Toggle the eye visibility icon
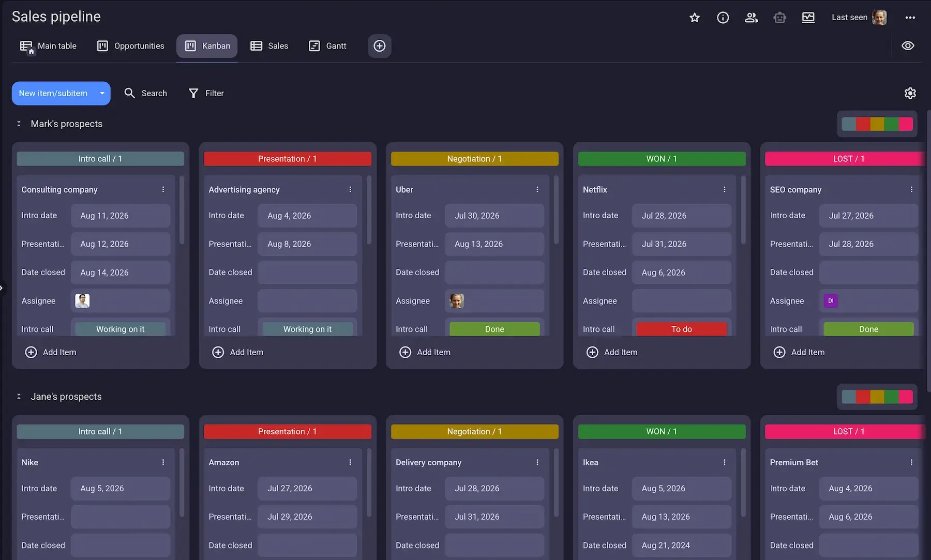 (x=908, y=46)
